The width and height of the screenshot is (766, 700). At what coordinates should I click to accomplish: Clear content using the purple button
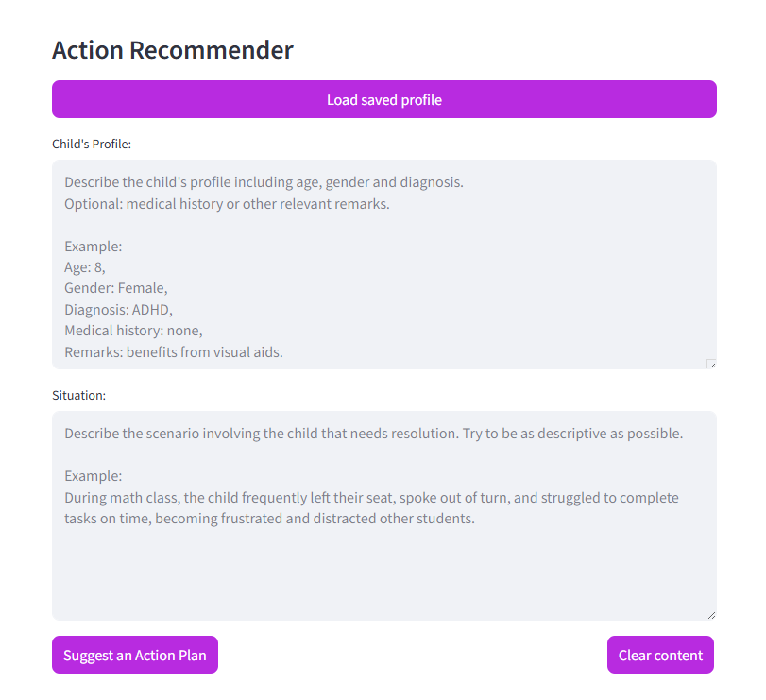[x=660, y=655]
